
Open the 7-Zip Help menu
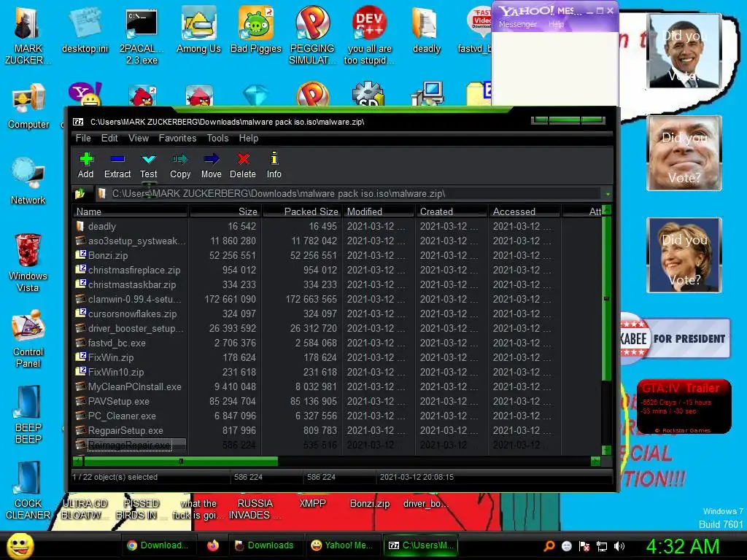(249, 138)
